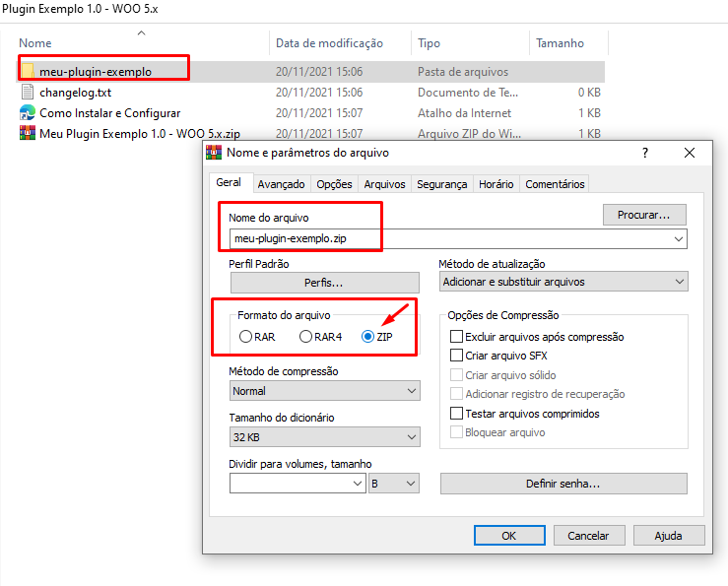Image resolution: width=728 pixels, height=586 pixels.
Task: Enable Excluir arquivos após compressão checkbox
Action: click(456, 337)
